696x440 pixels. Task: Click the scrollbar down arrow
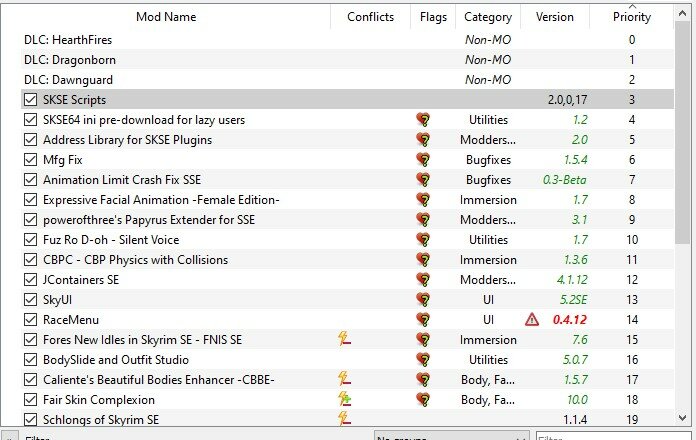[683, 417]
